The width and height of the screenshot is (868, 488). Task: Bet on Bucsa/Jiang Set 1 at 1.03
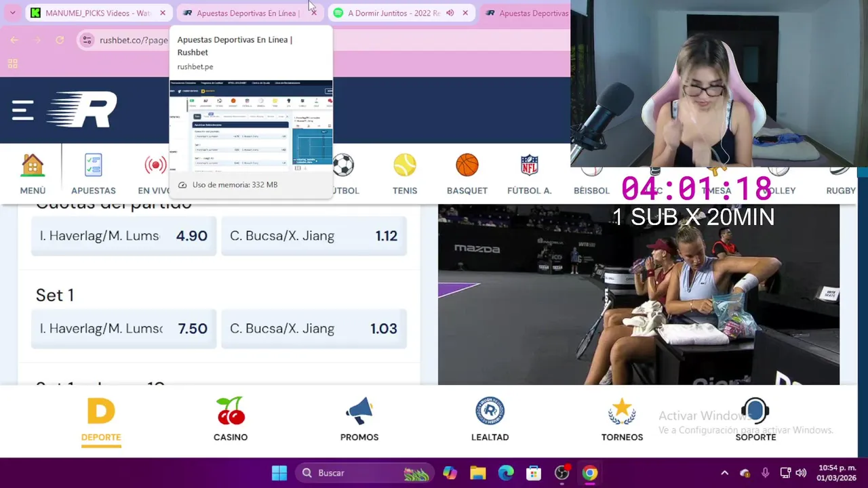314,329
